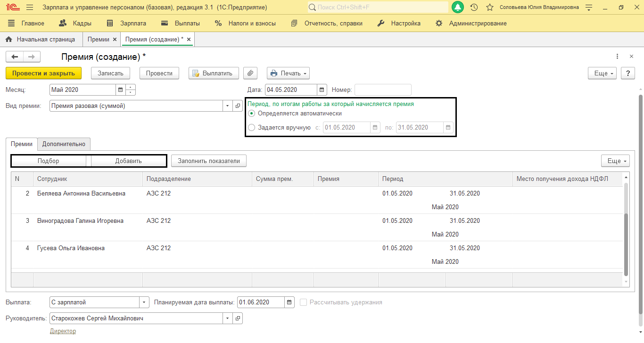Select Определяется автоматически radio option
The image size is (644, 343).
[251, 114]
